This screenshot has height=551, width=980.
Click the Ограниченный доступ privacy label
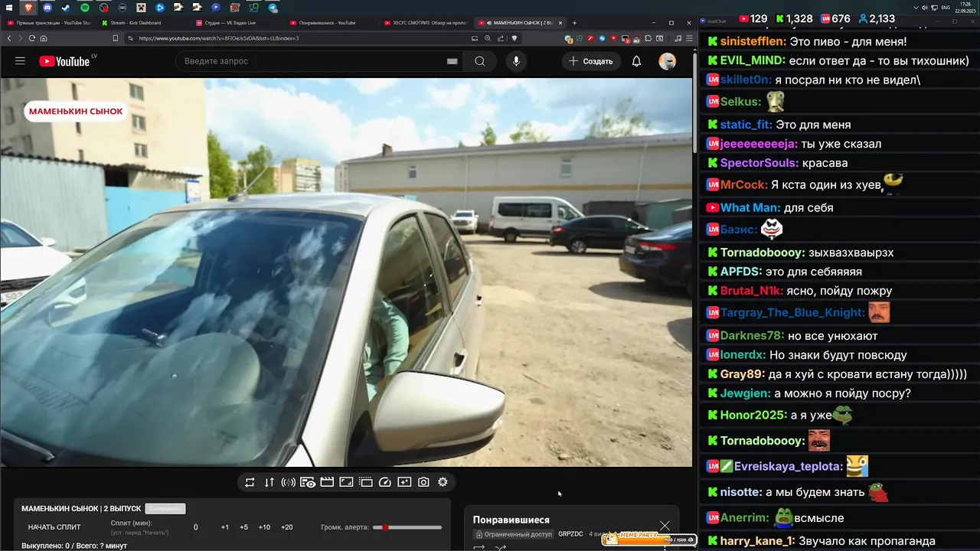(514, 534)
